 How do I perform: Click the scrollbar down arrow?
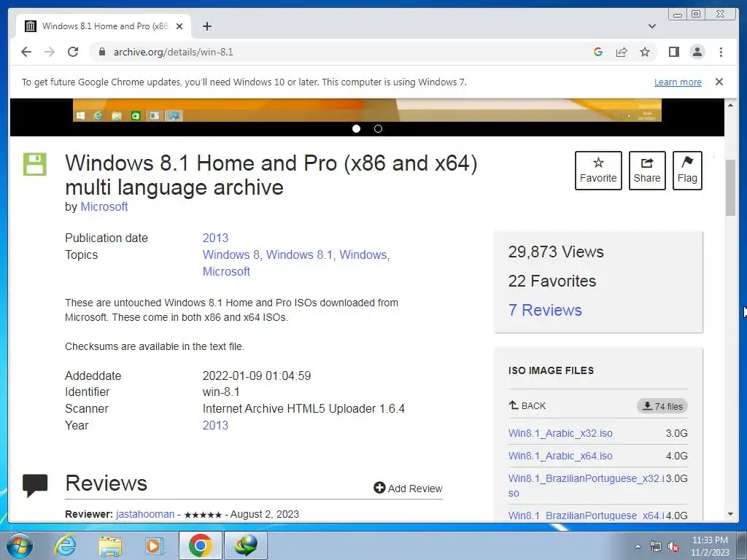click(x=730, y=514)
